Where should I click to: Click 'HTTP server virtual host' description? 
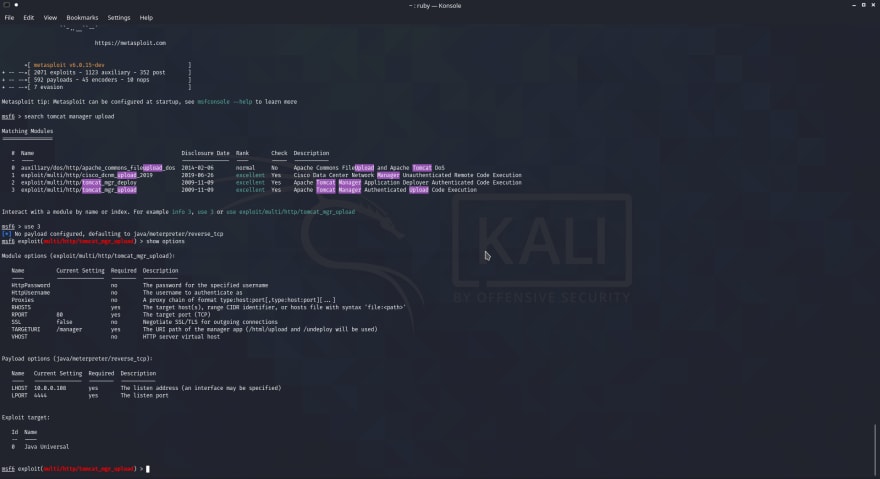[x=181, y=336]
